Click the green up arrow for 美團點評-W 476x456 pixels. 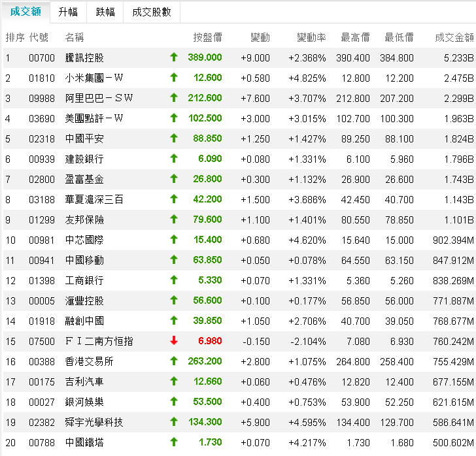174,118
